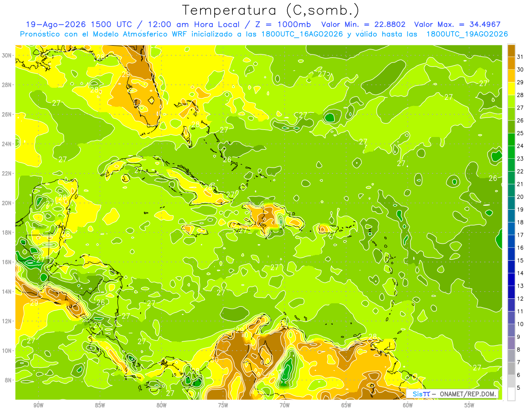Viewport: 532px width, 411px height.
Task: Click the color bar label 20
Action: [x=520, y=196]
